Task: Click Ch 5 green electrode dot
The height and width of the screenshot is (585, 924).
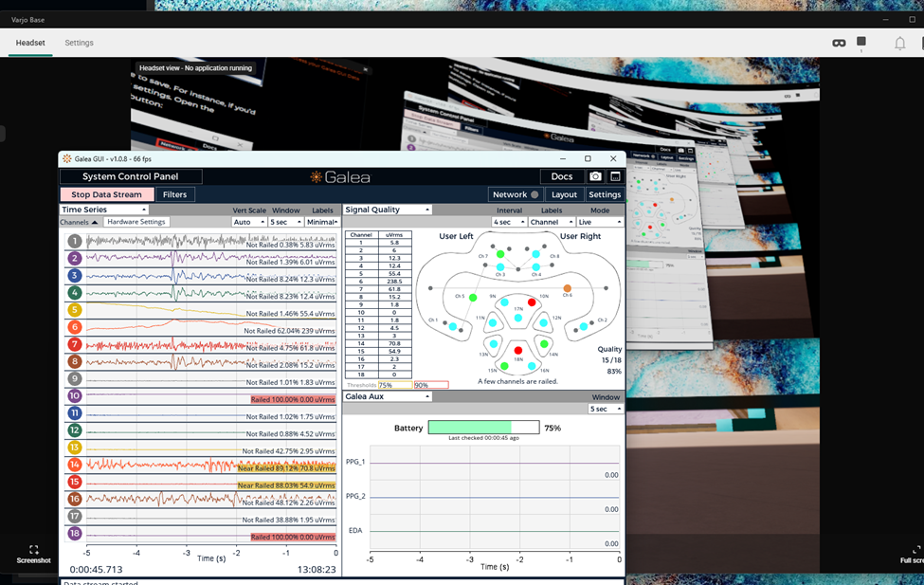Action: pyautogui.click(x=473, y=298)
